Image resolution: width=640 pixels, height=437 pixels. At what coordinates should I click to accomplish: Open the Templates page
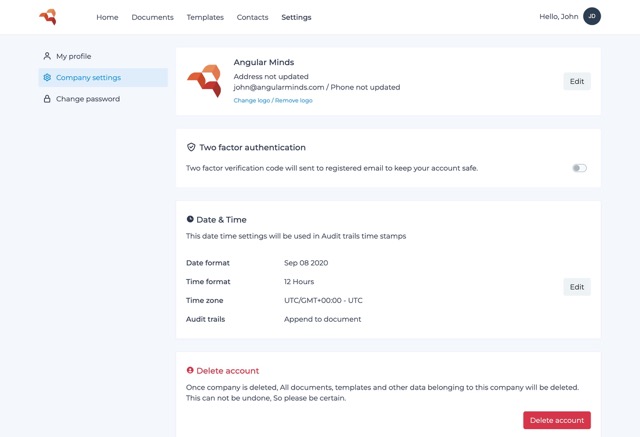point(205,17)
